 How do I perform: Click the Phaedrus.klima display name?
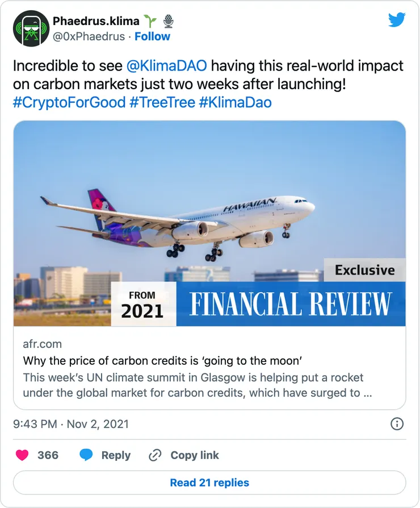pos(96,22)
